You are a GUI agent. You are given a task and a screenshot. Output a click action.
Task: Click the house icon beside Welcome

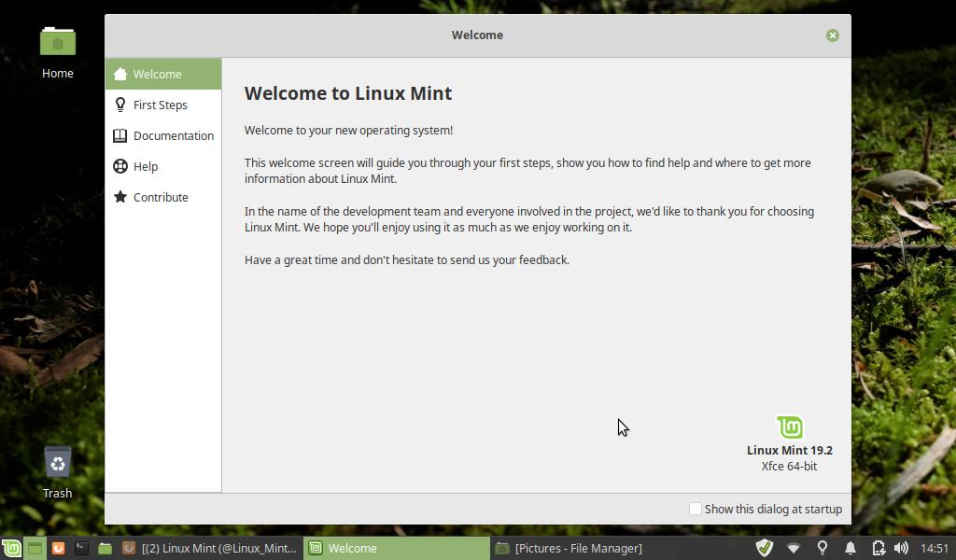pos(120,74)
